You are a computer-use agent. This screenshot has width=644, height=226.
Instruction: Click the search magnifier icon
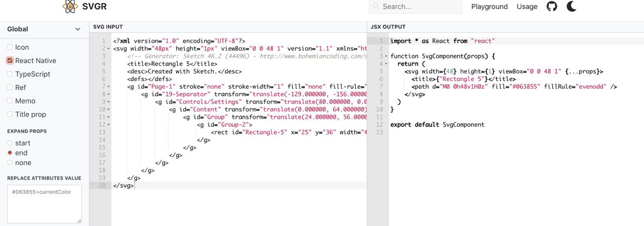coord(377,7)
